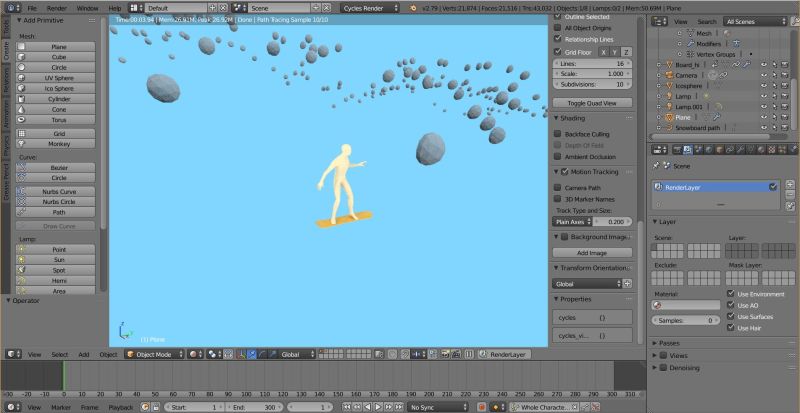The height and width of the screenshot is (413, 800).
Task: Open the Cycles Render engine dropdown
Action: [x=370, y=8]
